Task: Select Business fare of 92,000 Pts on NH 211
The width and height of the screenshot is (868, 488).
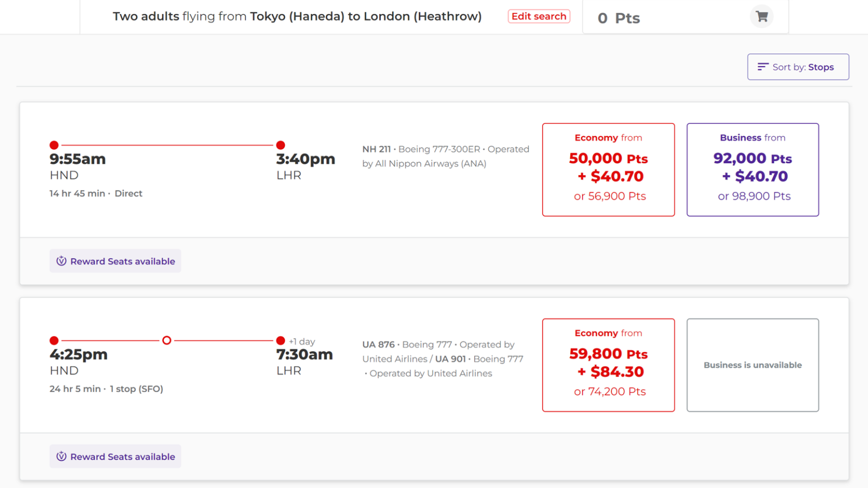Action: click(752, 169)
